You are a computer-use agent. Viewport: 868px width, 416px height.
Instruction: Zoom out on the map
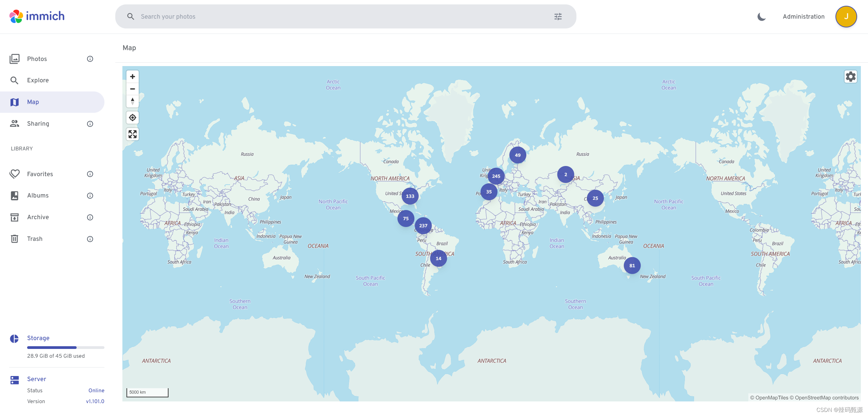tap(133, 89)
